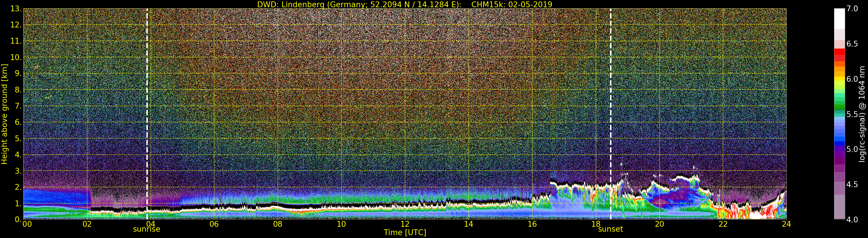Click the time tick label "18"
868x238 pixels.
pyautogui.click(x=596, y=224)
